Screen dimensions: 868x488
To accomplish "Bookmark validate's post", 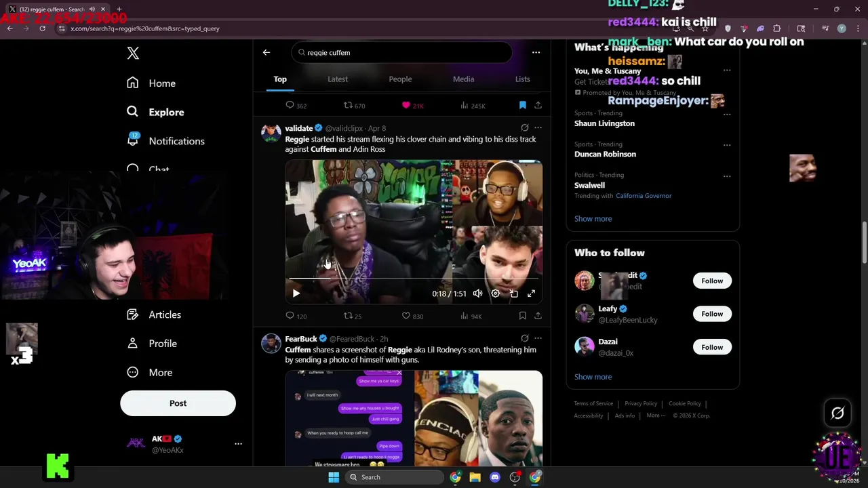I will click(522, 316).
